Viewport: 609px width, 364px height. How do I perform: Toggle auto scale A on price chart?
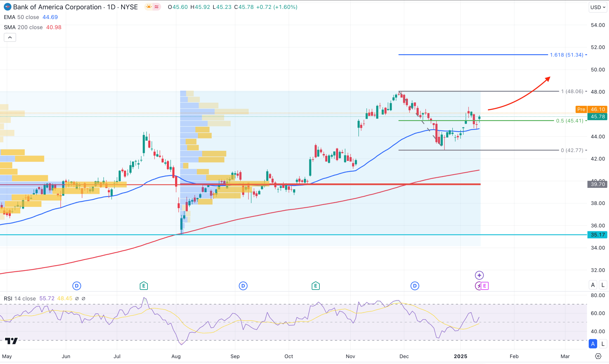pos(593,285)
